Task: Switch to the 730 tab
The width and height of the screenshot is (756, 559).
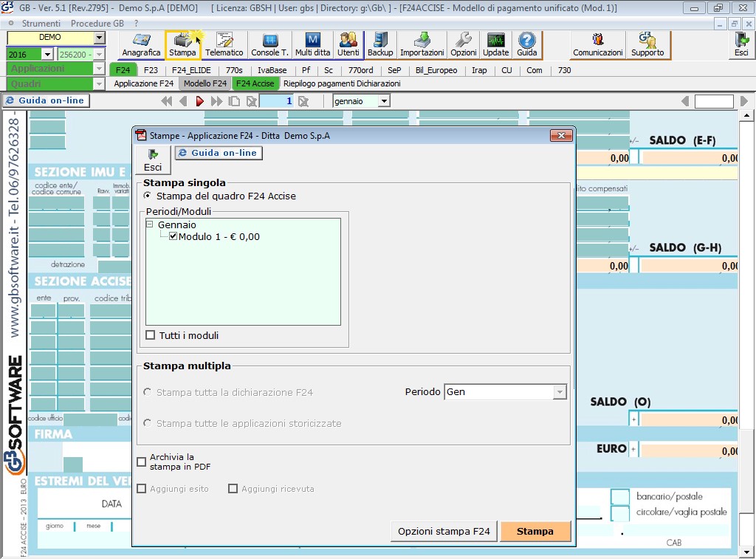Action: click(x=564, y=70)
